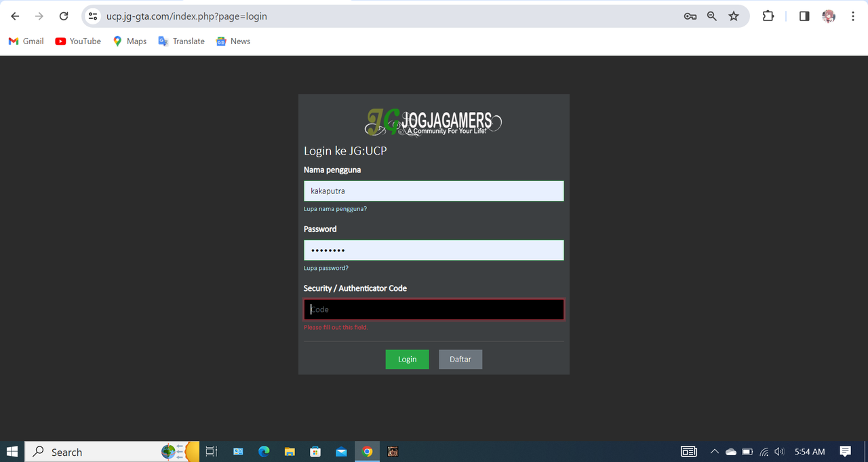Viewport: 868px width, 462px height.
Task: Open the Maps bookmark
Action: [130, 41]
